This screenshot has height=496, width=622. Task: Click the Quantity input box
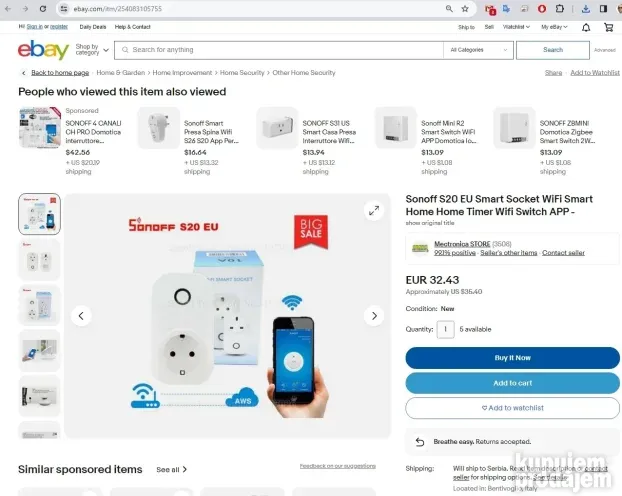[x=445, y=329]
